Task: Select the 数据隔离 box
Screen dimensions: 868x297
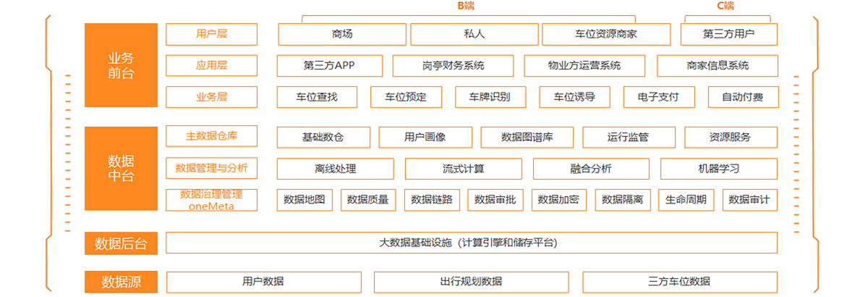Action: pyautogui.click(x=623, y=200)
